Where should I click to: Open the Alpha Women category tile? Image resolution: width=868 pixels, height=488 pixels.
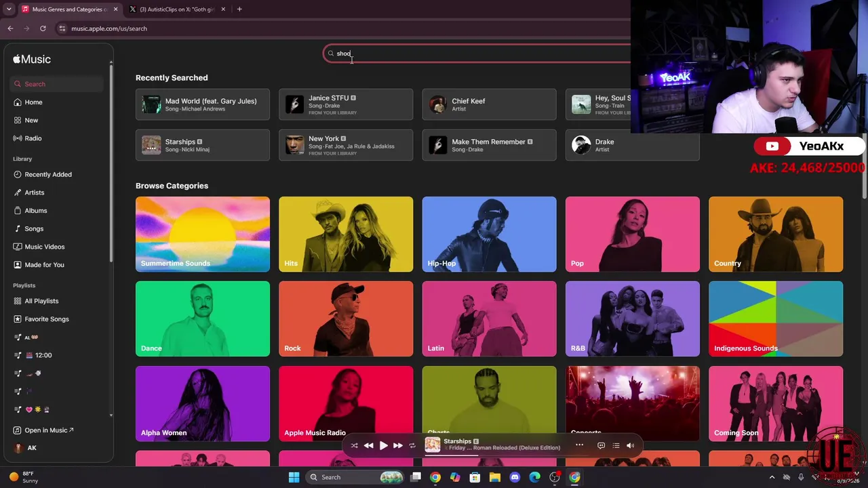coord(203,404)
